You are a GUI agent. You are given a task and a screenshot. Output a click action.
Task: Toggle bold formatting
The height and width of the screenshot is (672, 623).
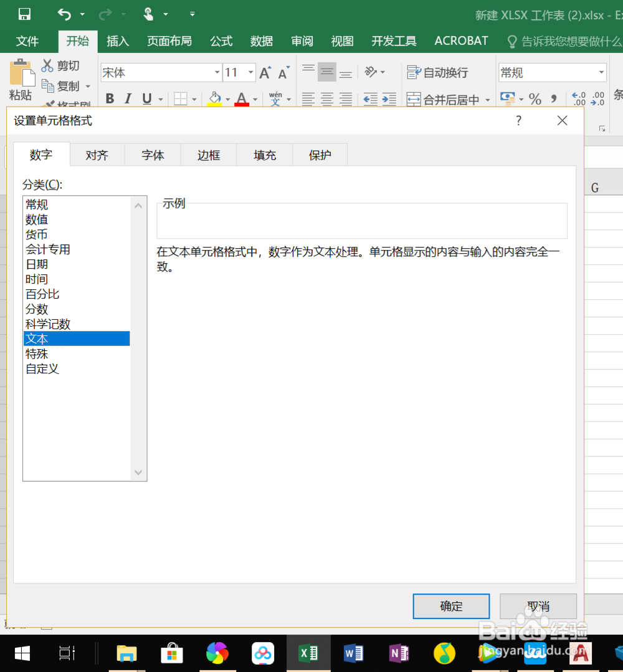click(x=110, y=98)
